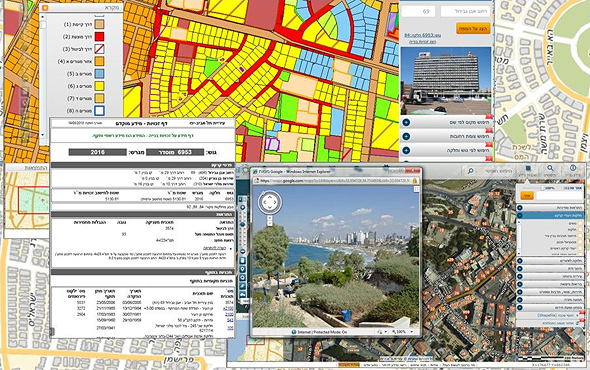
Task: Click the blue layers icon tab
Action: coord(528,169)
